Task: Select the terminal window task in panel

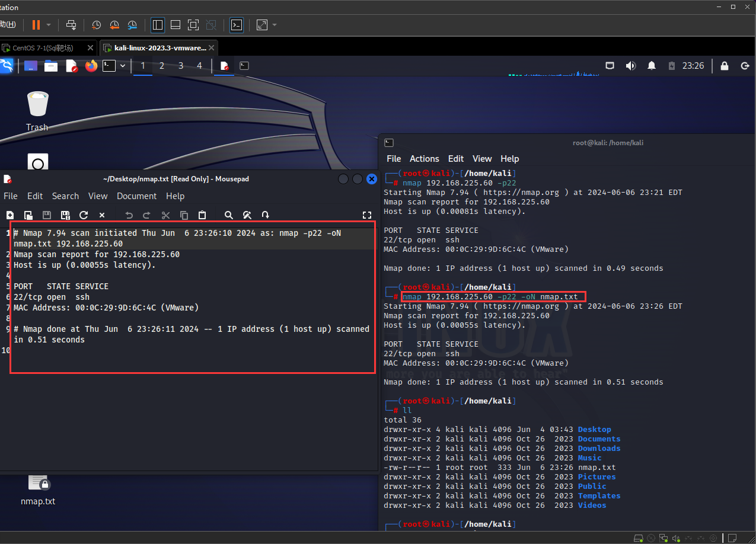Action: click(244, 66)
